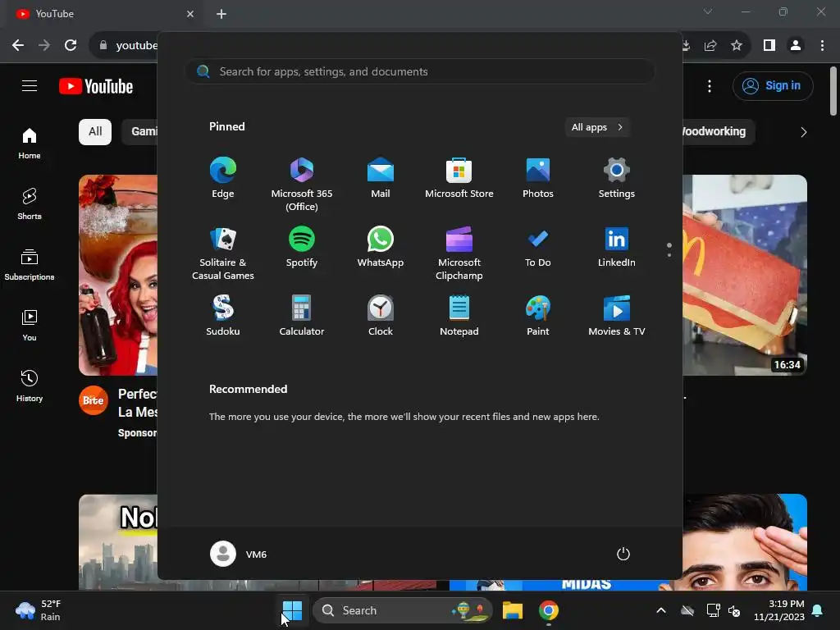Open taskbar clock showing 3:19 PM
The height and width of the screenshot is (630, 840).
click(x=779, y=610)
